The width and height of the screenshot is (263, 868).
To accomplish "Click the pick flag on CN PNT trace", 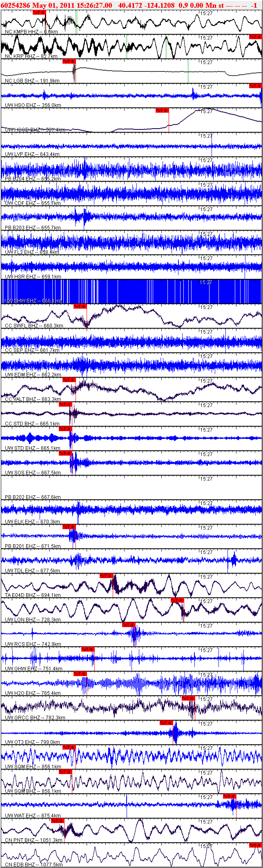I will (58, 821).
